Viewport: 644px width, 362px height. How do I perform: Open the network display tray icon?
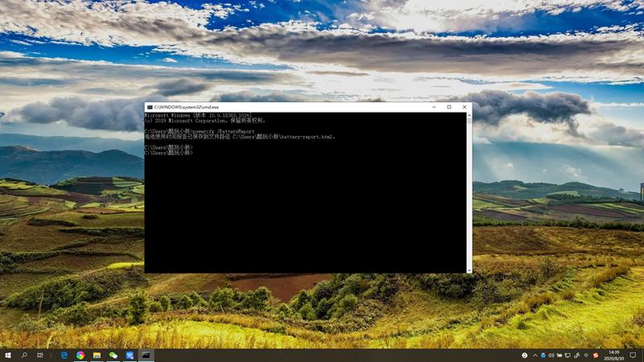click(x=568, y=356)
